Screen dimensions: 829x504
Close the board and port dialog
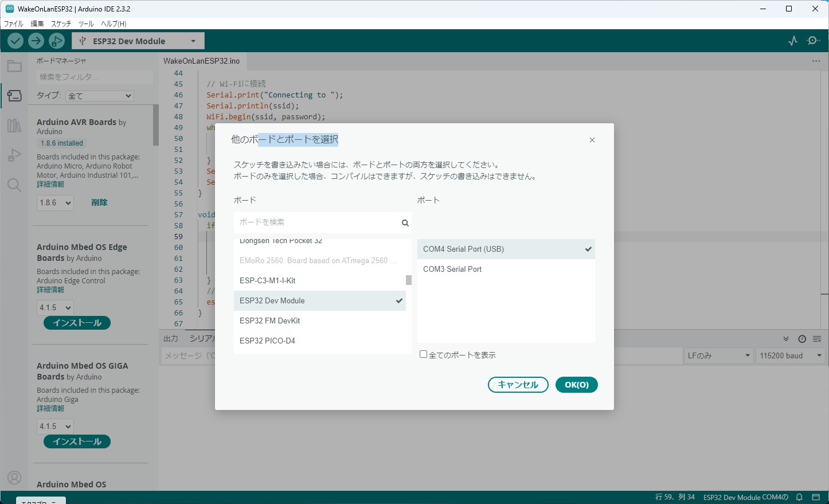coord(592,140)
